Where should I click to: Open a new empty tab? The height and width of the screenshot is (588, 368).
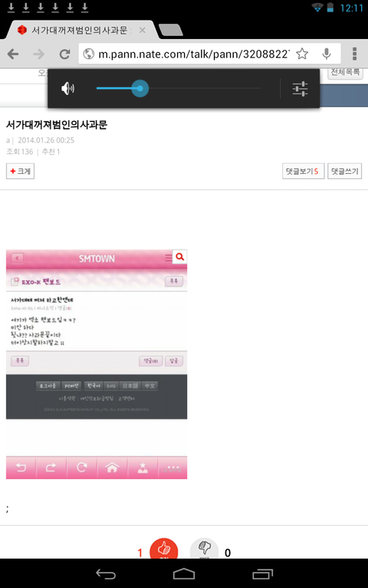click(x=171, y=31)
